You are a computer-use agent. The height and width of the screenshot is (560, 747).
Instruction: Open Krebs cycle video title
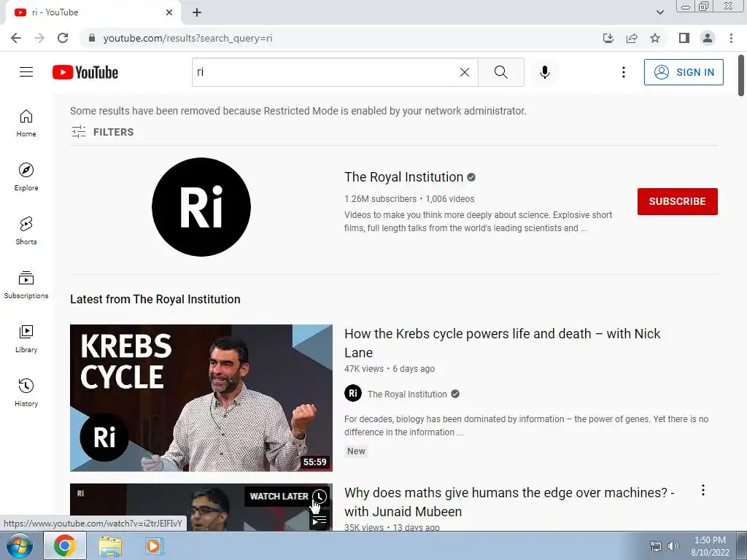click(x=502, y=343)
